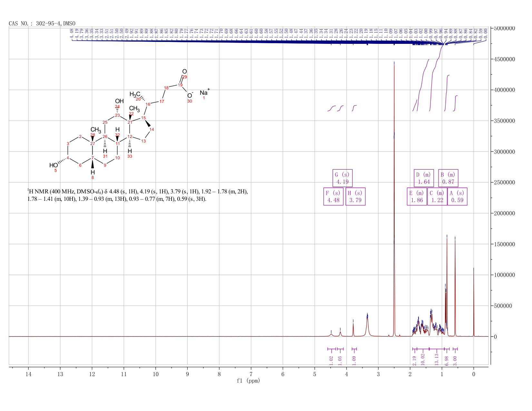Select the G (s) 4.19 multiplet label
Image resolution: width=532 pixels, height=411 pixels.
tap(342, 178)
